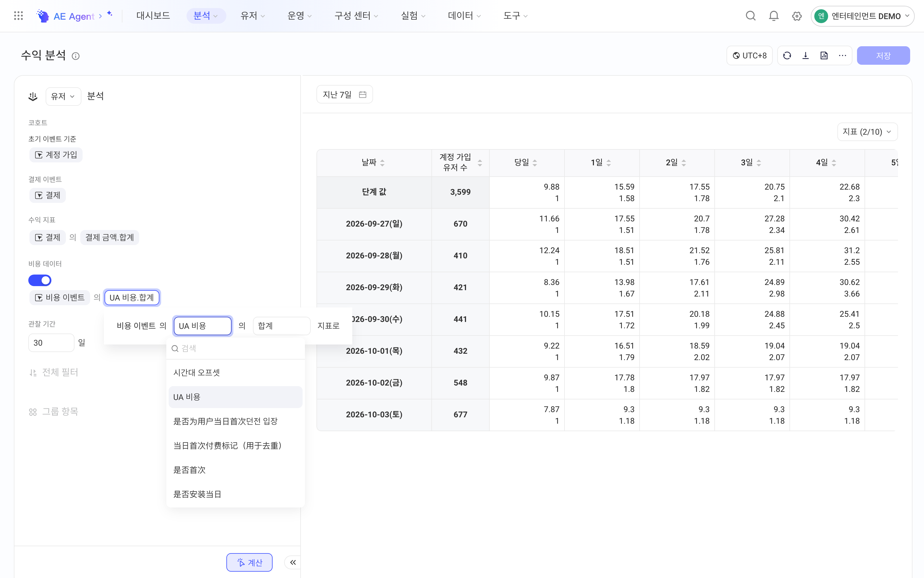Open the more options ellipsis
The width and height of the screenshot is (924, 578).
(842, 56)
